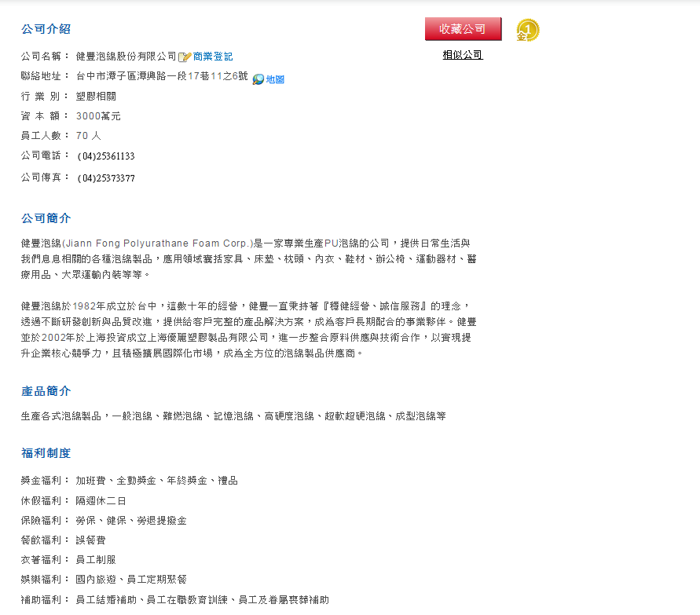Click the industry value 塑膠相關
Image resolution: width=700 pixels, height=615 pixels.
tap(96, 96)
